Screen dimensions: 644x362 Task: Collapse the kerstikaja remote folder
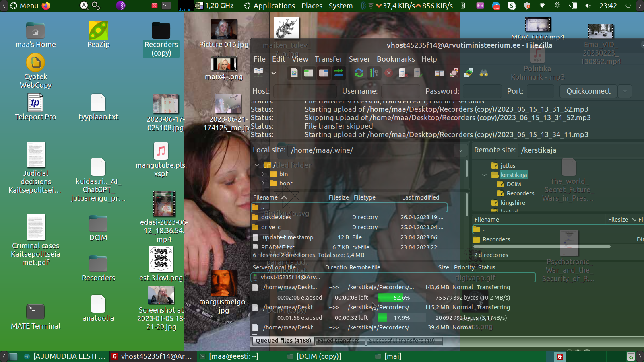click(x=485, y=175)
